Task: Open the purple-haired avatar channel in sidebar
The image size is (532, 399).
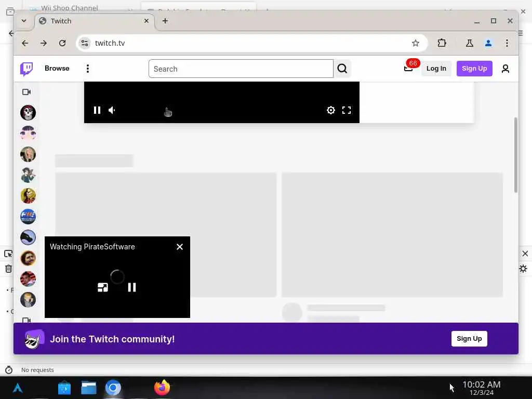Action: (x=28, y=134)
